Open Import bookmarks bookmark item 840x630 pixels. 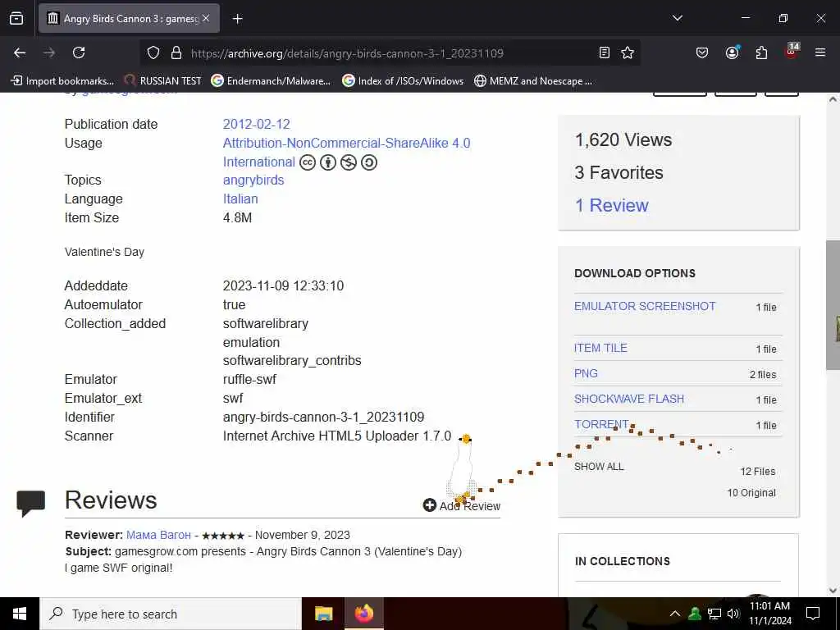click(x=62, y=81)
